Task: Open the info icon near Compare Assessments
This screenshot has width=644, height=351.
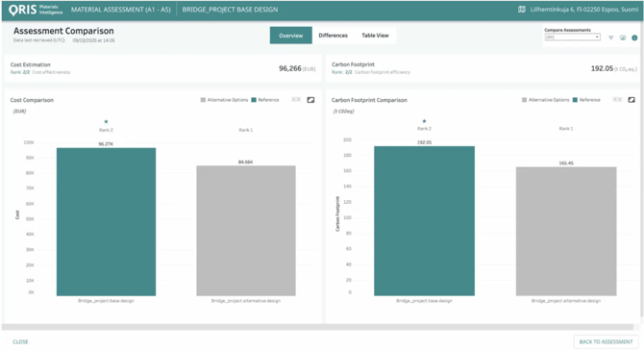Action: (x=634, y=38)
